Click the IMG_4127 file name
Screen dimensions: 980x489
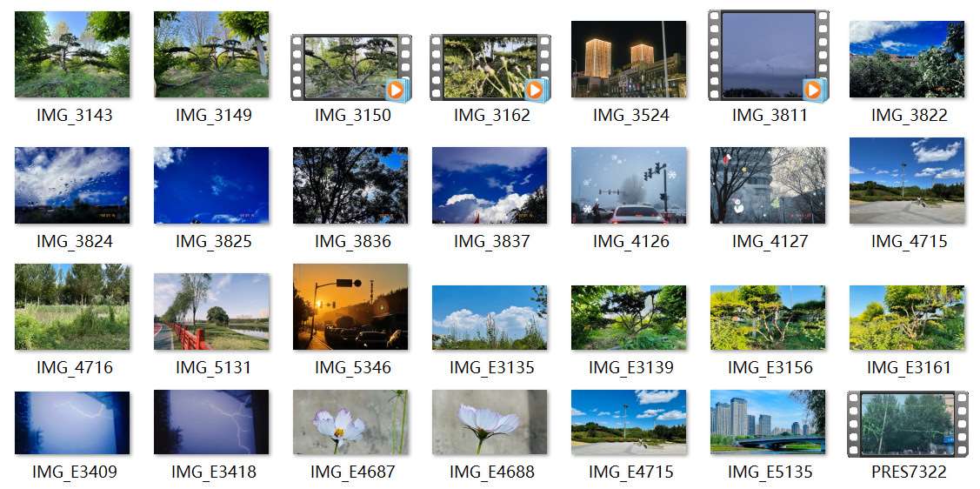770,241
